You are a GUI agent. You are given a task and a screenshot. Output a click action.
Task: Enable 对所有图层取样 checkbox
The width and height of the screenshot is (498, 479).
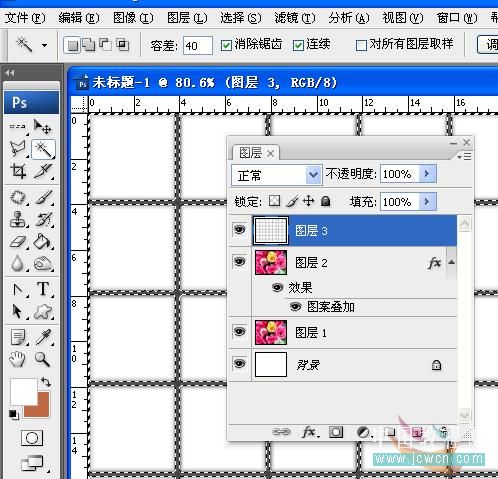(x=361, y=45)
